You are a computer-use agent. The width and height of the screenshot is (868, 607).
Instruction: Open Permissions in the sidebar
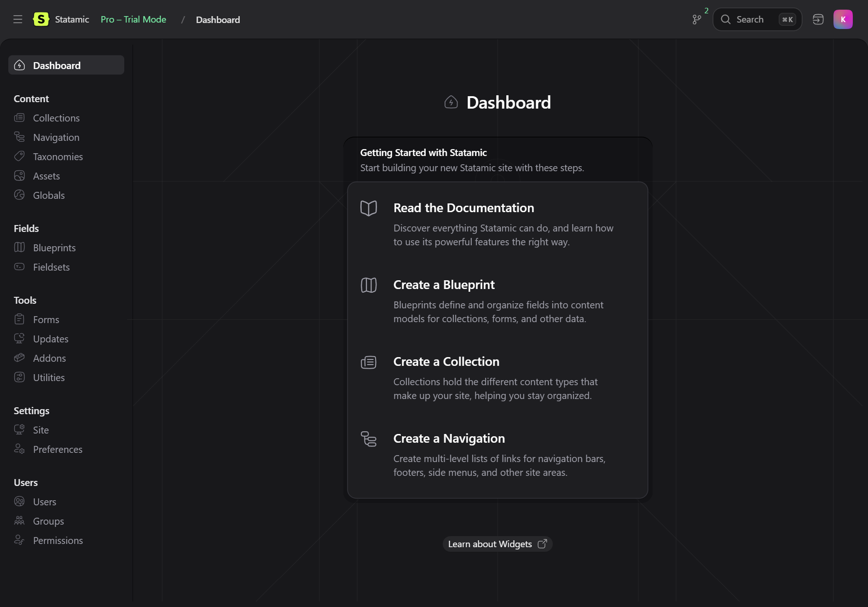pyautogui.click(x=66, y=540)
